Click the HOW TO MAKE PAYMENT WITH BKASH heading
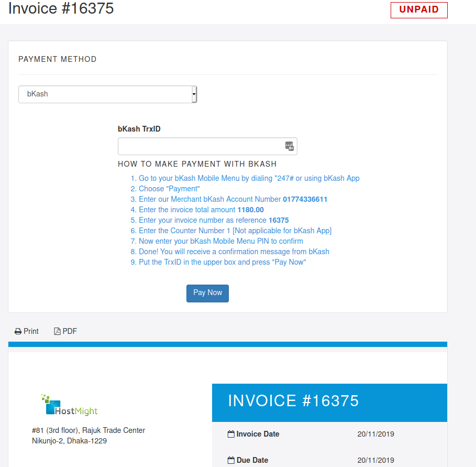This screenshot has height=467, width=476. [x=197, y=164]
